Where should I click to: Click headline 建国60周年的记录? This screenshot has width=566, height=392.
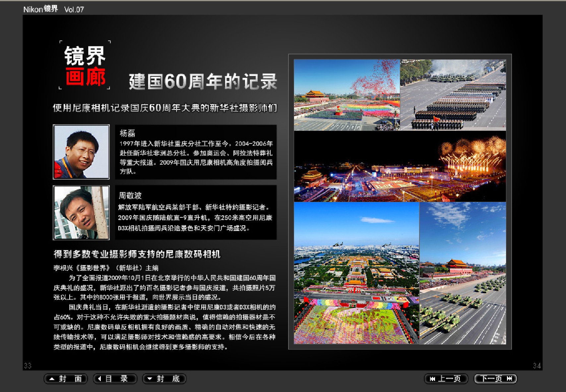coord(203,82)
